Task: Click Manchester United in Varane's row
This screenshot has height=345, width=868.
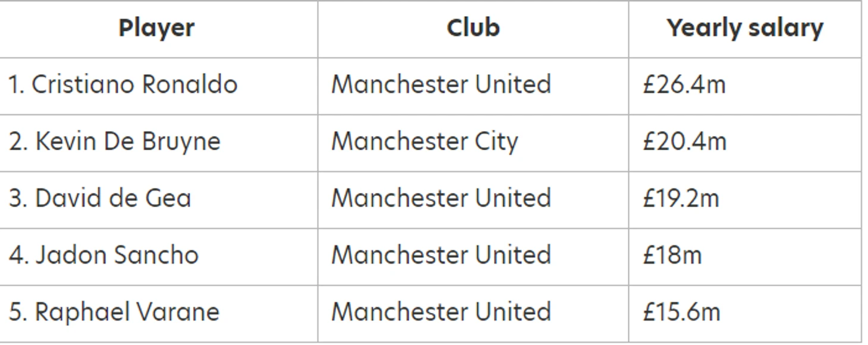Action: pyautogui.click(x=441, y=312)
